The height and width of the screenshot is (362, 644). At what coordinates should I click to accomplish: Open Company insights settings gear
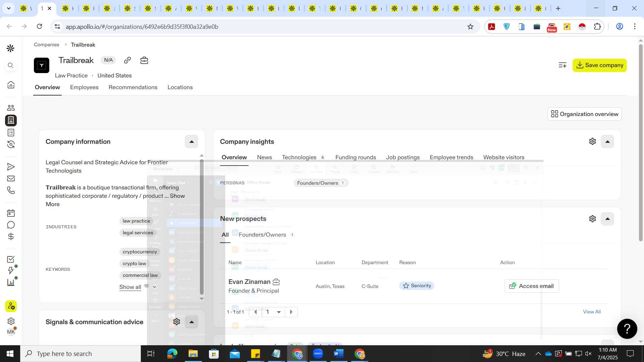[592, 141]
